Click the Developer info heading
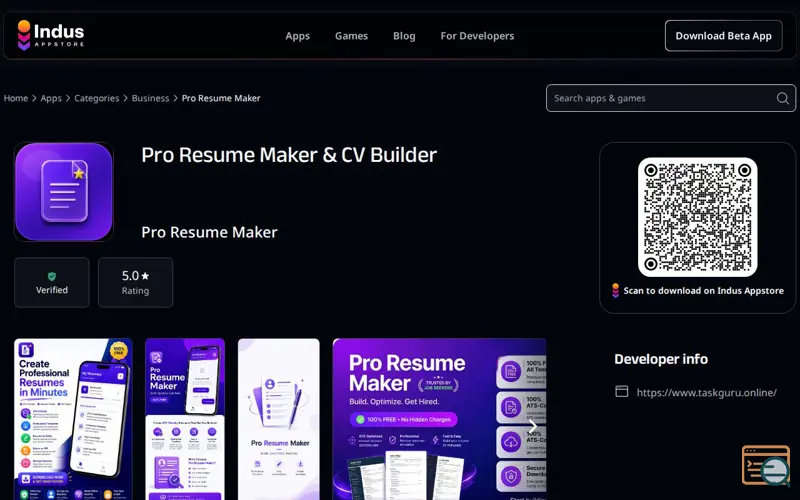The height and width of the screenshot is (500, 800). pos(661,359)
